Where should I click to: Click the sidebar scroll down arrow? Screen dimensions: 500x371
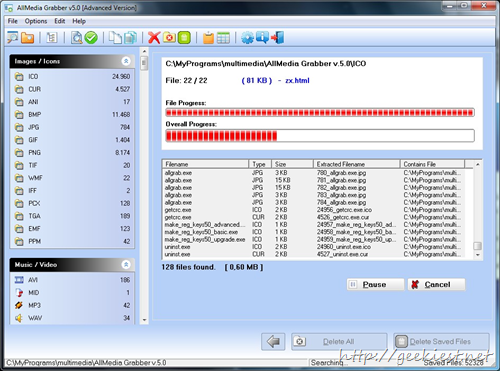click(144, 320)
